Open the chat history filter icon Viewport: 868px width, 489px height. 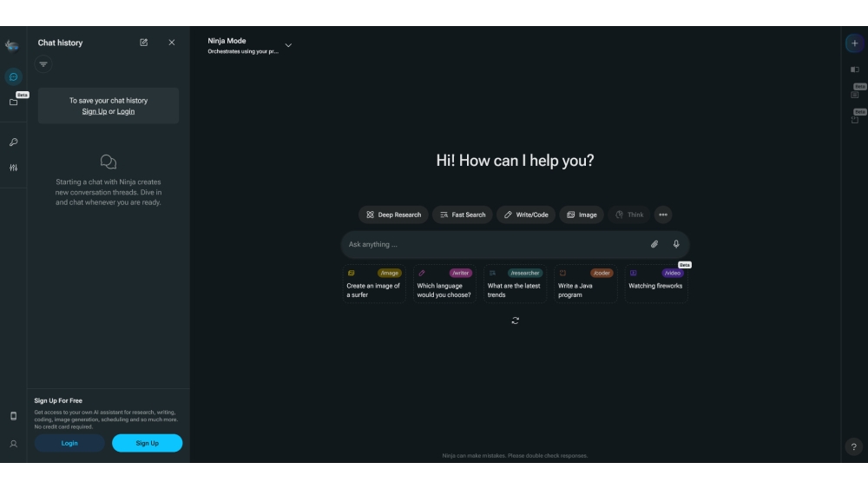pos(43,64)
